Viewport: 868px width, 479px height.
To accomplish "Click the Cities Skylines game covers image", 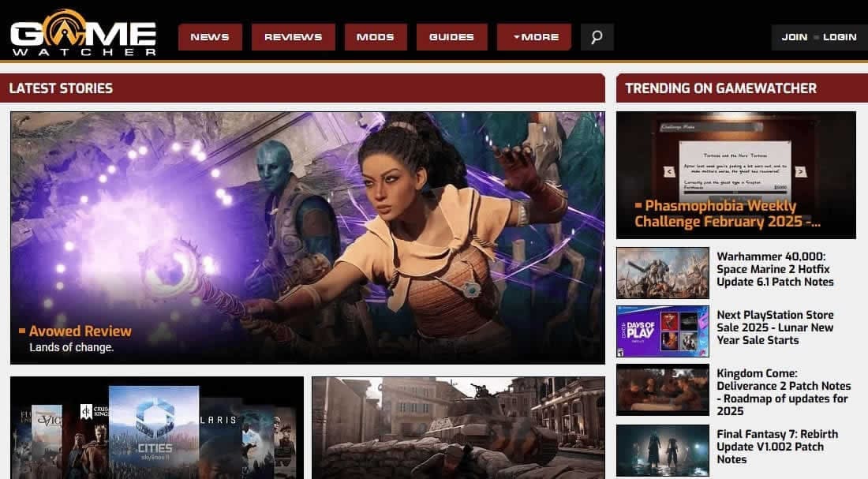I will [x=156, y=428].
